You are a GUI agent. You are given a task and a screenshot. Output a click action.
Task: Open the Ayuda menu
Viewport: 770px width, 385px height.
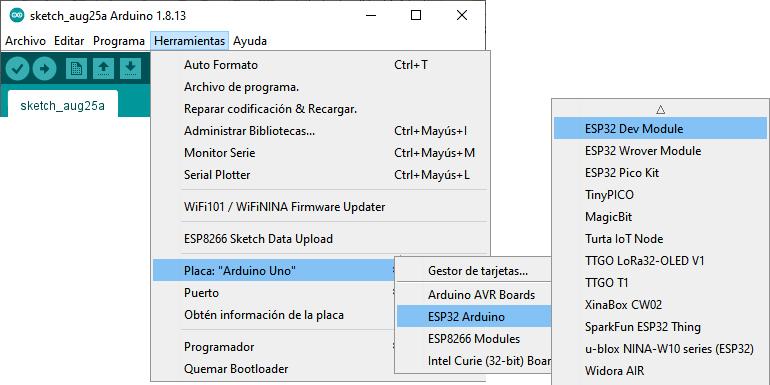(x=250, y=41)
